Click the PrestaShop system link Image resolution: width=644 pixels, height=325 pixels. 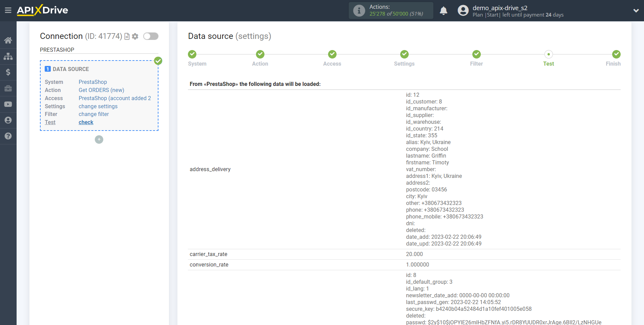[x=93, y=82]
